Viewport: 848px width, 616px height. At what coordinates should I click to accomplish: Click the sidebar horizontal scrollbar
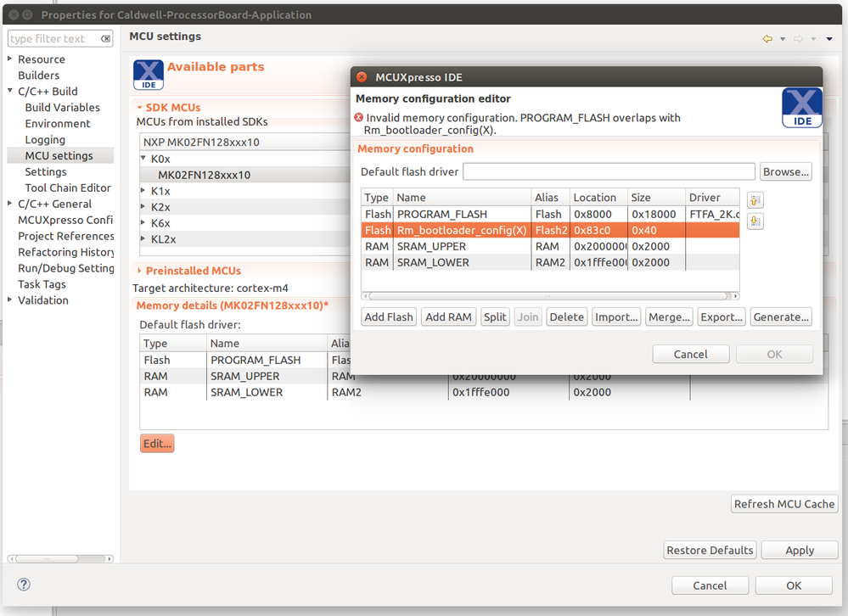tap(46, 558)
